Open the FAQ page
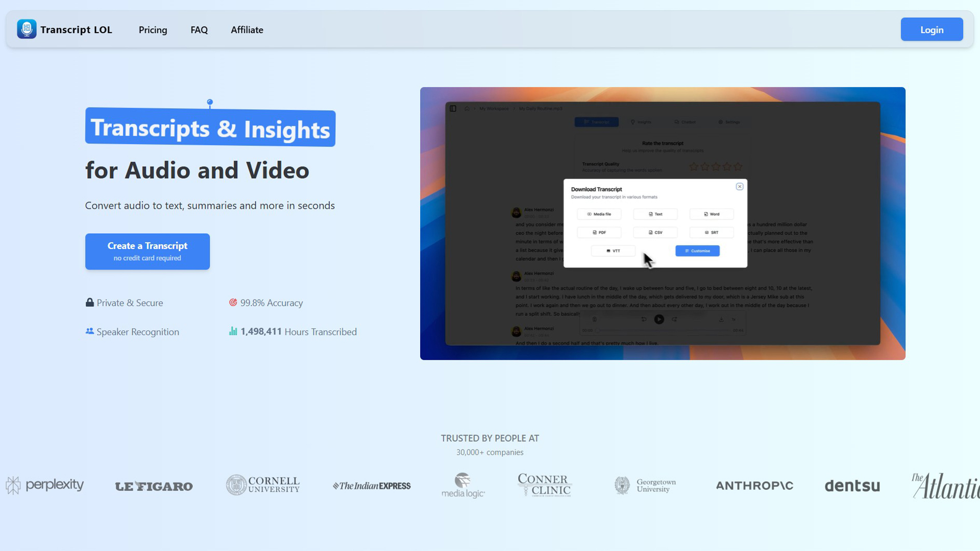 pos(199,30)
